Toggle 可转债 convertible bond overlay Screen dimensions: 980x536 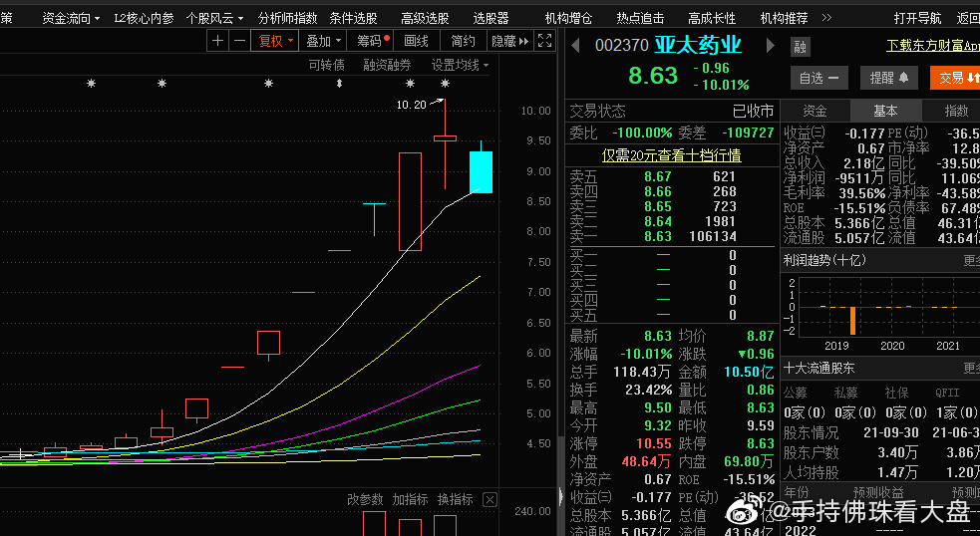(x=326, y=65)
